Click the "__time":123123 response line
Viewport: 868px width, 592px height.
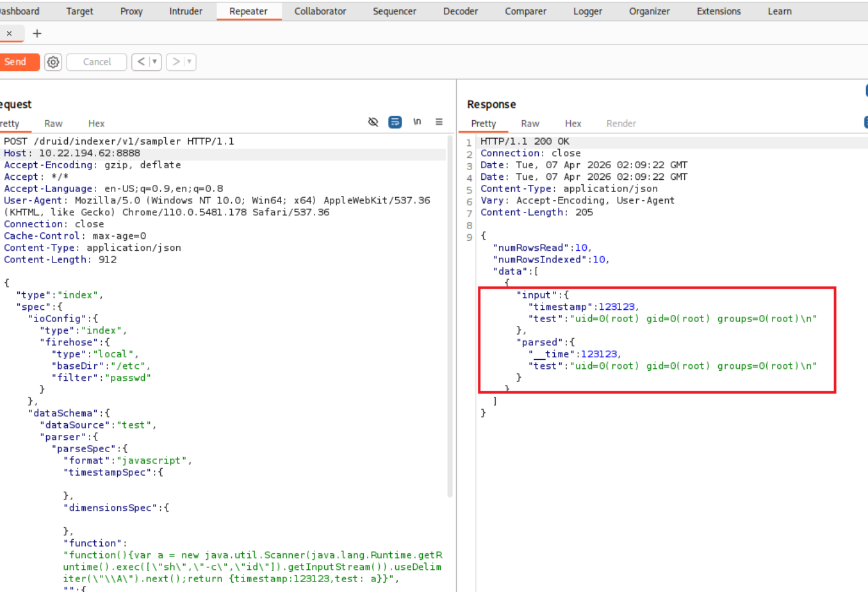pos(575,354)
